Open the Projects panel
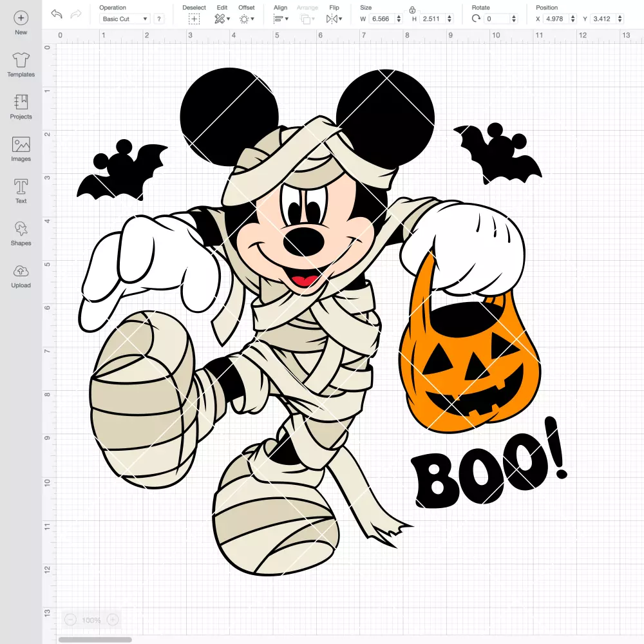 click(21, 107)
